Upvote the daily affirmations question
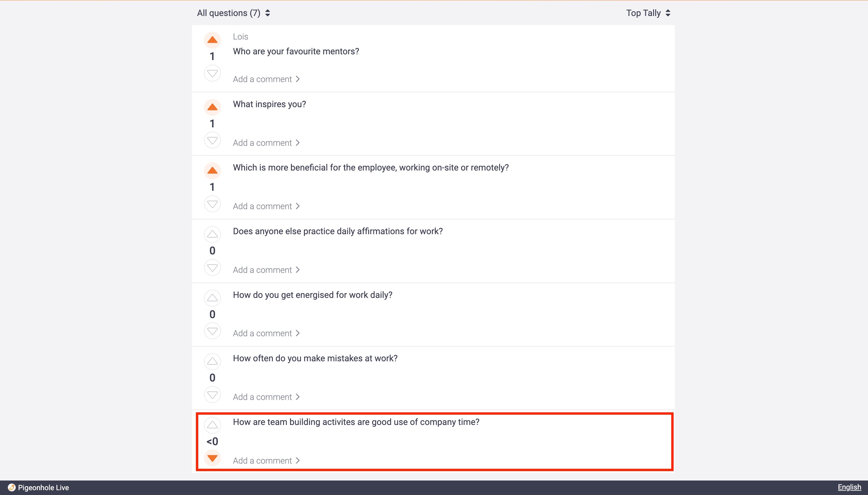Viewport: 868px width, 495px height. 212,234
